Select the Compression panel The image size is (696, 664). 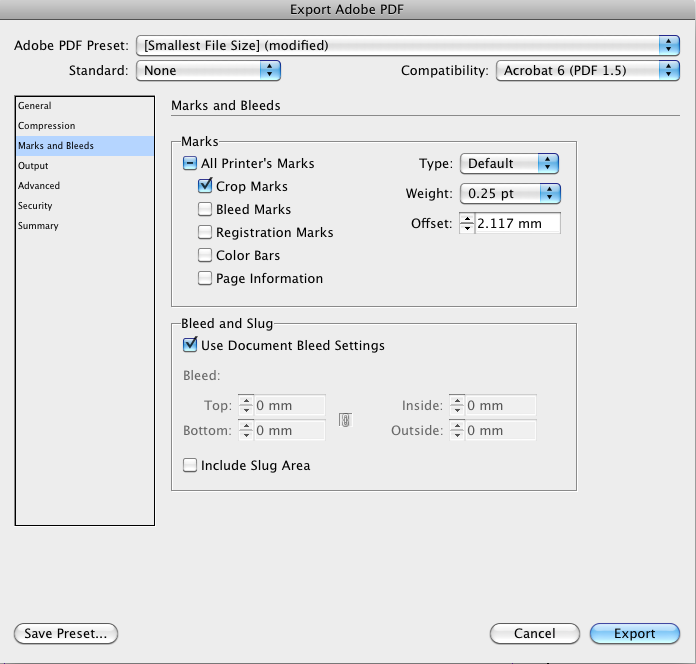tap(85, 126)
